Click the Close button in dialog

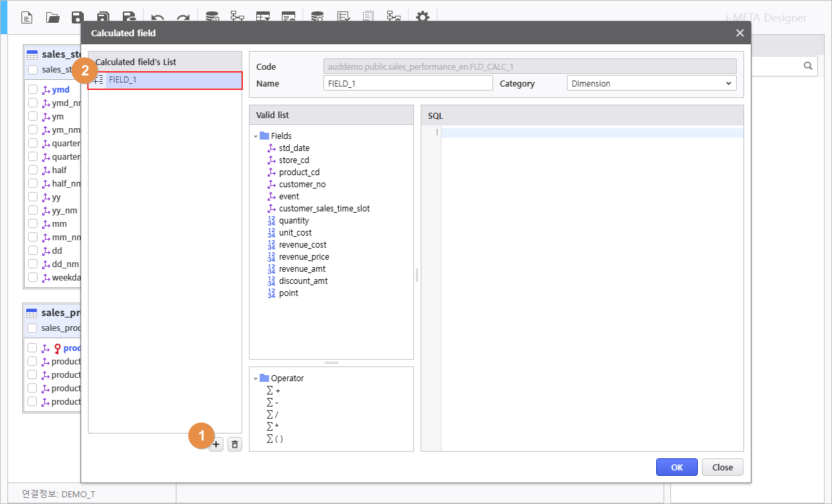pos(723,467)
